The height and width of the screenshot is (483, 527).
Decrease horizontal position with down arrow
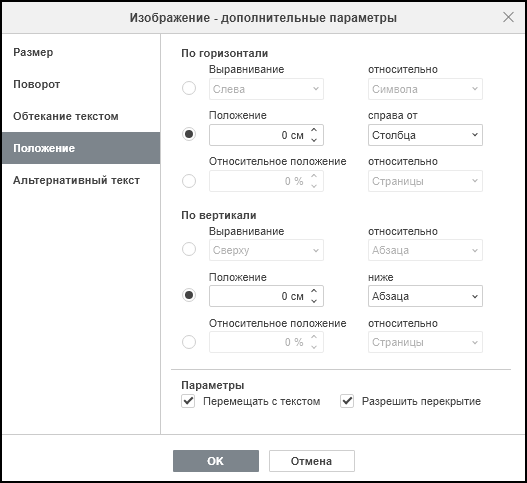tap(314, 140)
